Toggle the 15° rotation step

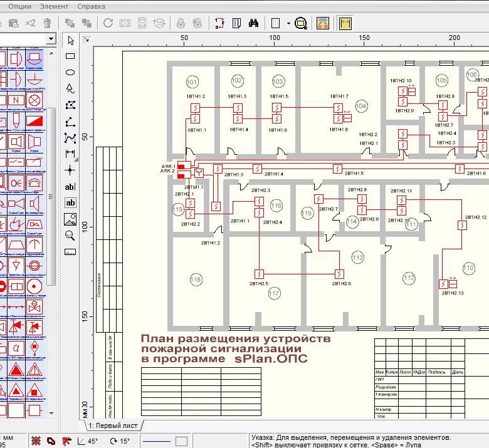point(119,441)
